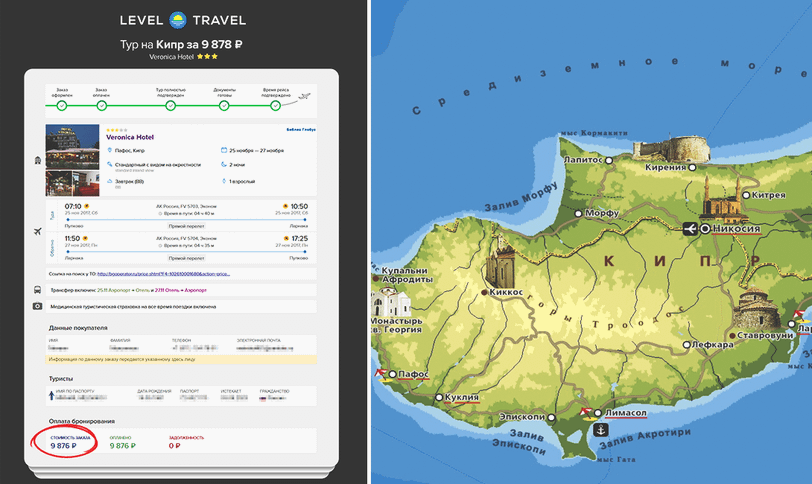812x484 pixels.
Task: Click the Limassol city marker on map
Action: coord(598,413)
